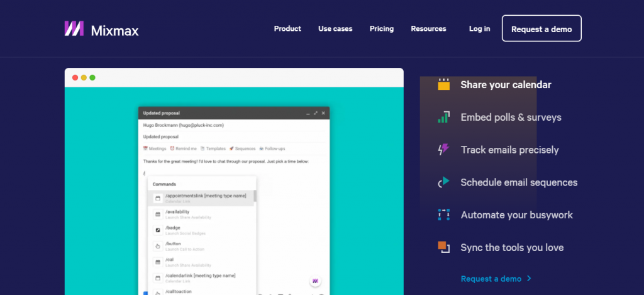Screen dimensions: 644x295
Task: Click the red dot in mock browser
Action: 75,77
